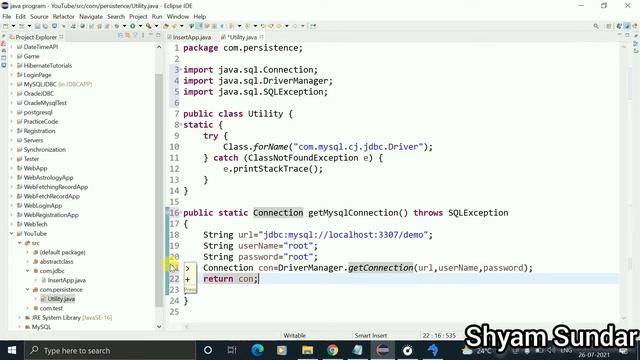Open the Refactor menu

coord(64,16)
